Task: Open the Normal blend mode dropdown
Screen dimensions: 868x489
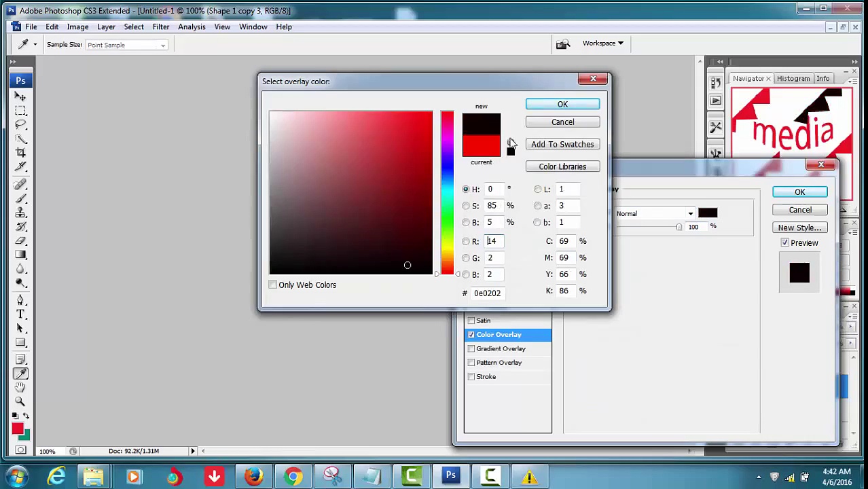Action: coord(655,214)
